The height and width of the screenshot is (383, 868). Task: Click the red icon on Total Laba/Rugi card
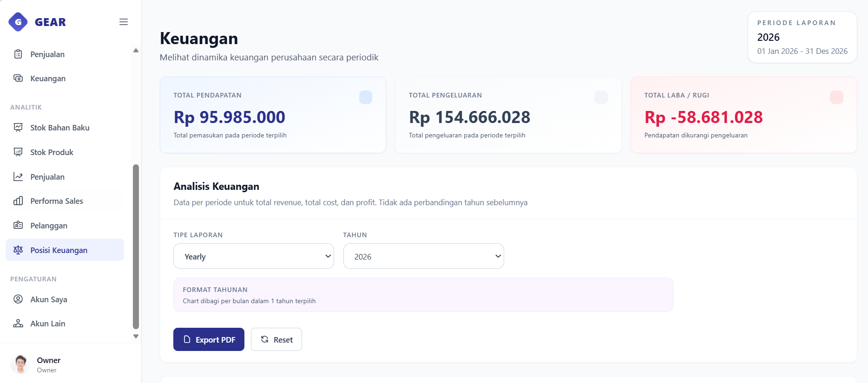pyautogui.click(x=836, y=97)
